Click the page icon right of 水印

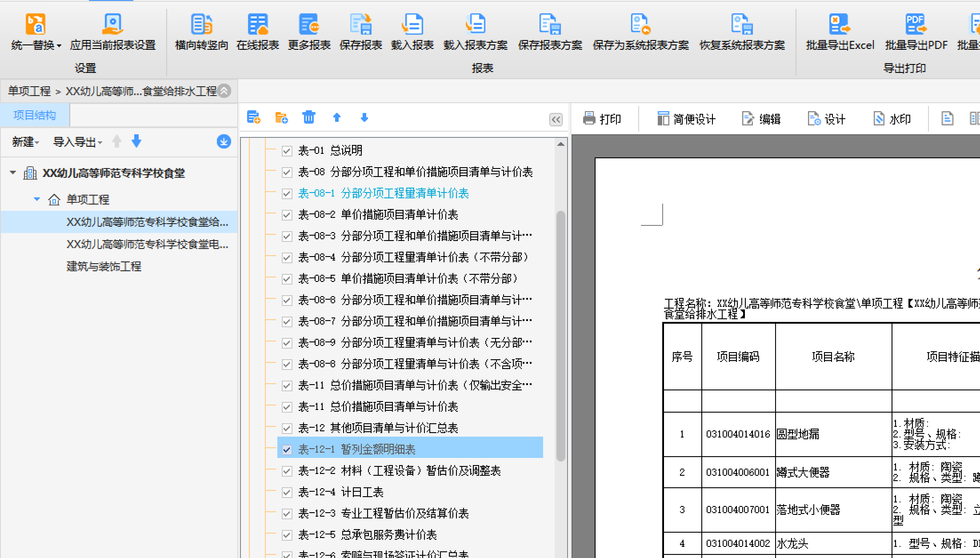[x=947, y=118]
